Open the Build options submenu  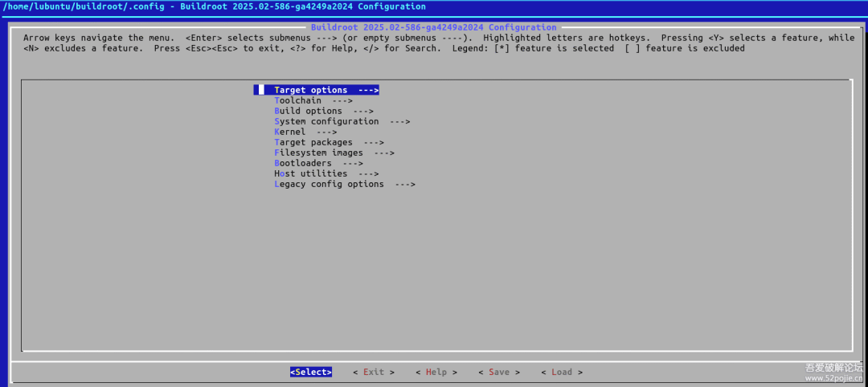[x=324, y=111]
